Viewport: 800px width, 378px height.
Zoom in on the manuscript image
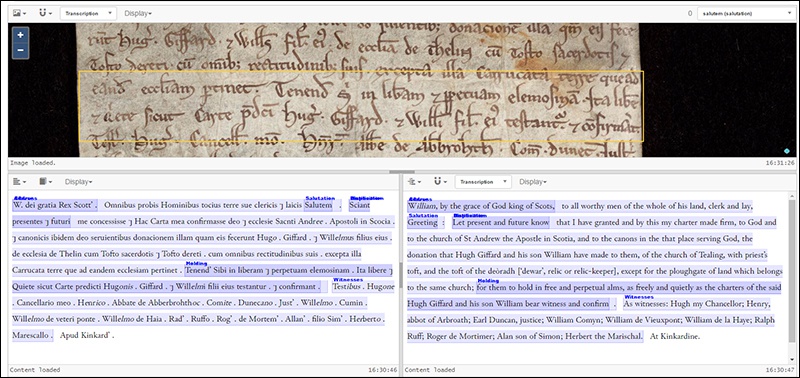pos(20,35)
